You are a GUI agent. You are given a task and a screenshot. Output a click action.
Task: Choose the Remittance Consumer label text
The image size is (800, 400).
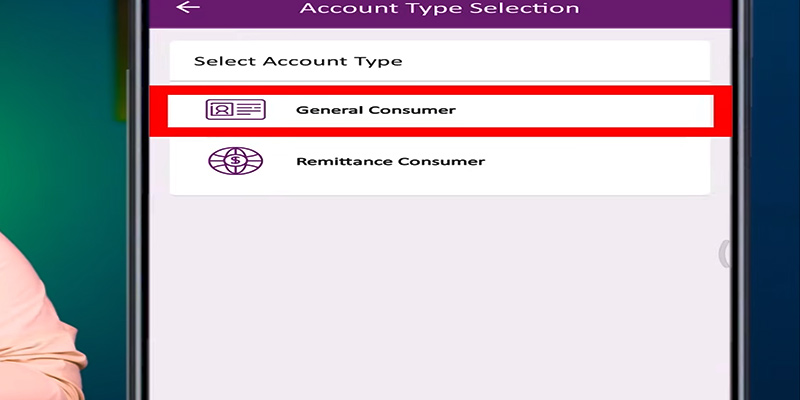(x=390, y=161)
